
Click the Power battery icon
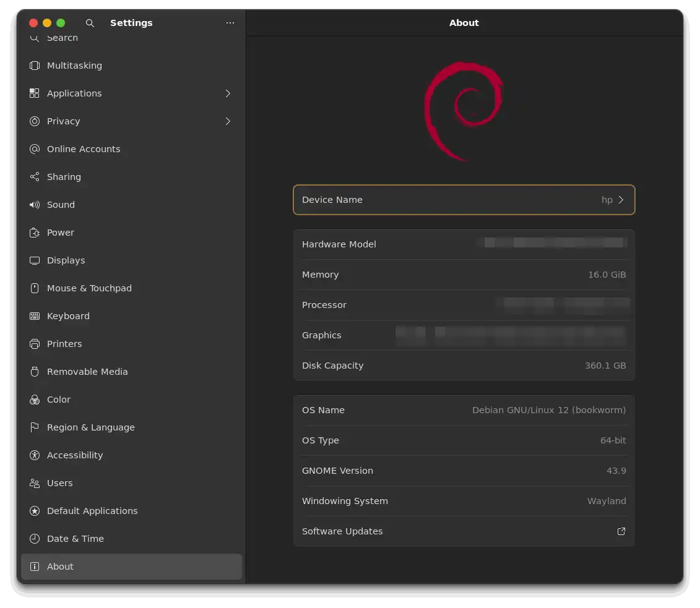click(x=35, y=233)
